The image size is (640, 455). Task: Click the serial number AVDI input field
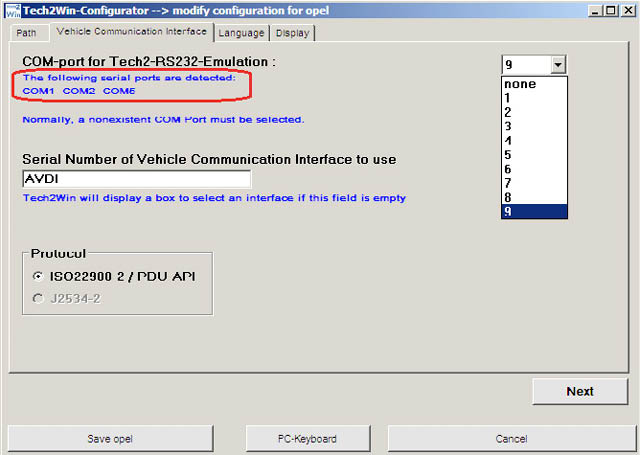[136, 179]
